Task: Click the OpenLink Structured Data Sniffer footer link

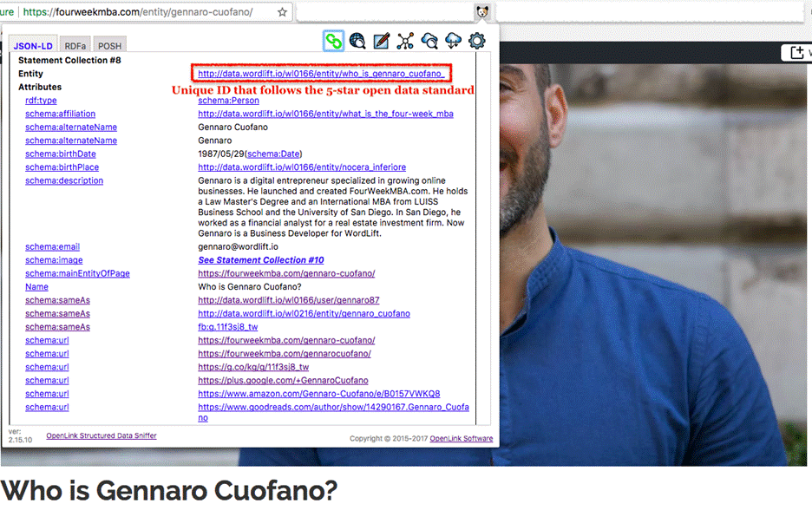Action: (x=101, y=435)
